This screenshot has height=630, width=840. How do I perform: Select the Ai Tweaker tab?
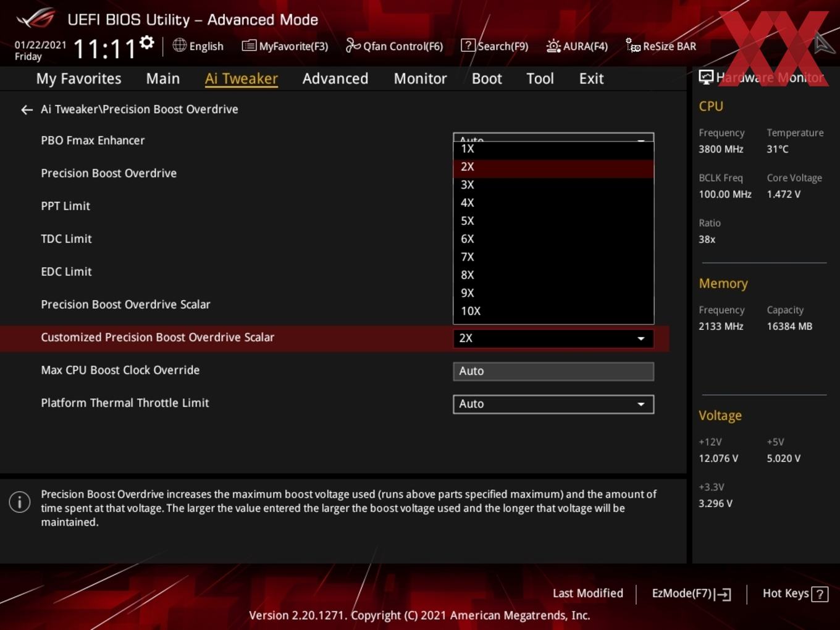point(241,78)
